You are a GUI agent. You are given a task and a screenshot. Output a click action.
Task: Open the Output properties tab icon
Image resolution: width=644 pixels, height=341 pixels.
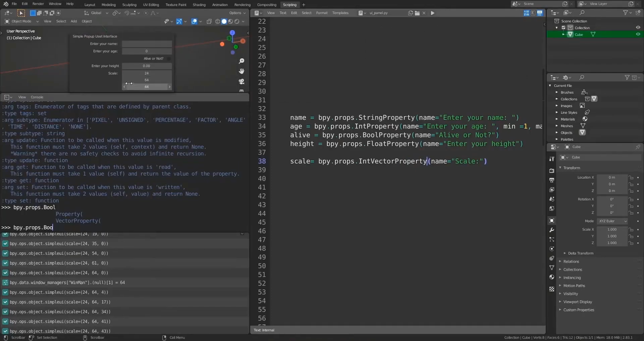click(x=552, y=180)
